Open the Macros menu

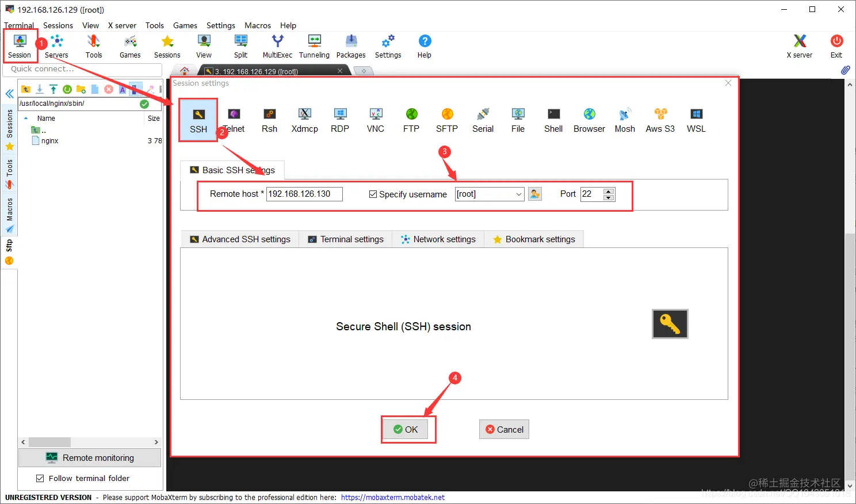point(258,25)
